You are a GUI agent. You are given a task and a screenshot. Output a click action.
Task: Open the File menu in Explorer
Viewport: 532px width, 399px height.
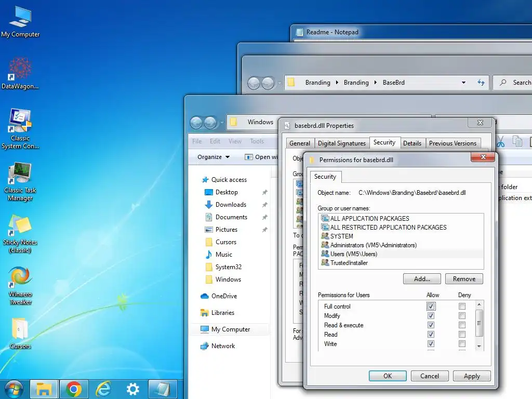pos(197,141)
